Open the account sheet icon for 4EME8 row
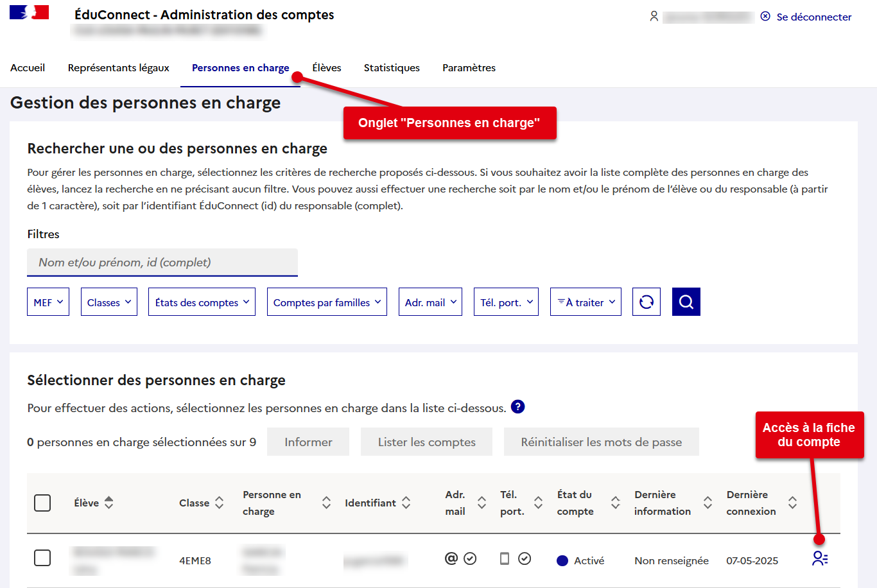Image resolution: width=877 pixels, height=588 pixels. point(820,558)
